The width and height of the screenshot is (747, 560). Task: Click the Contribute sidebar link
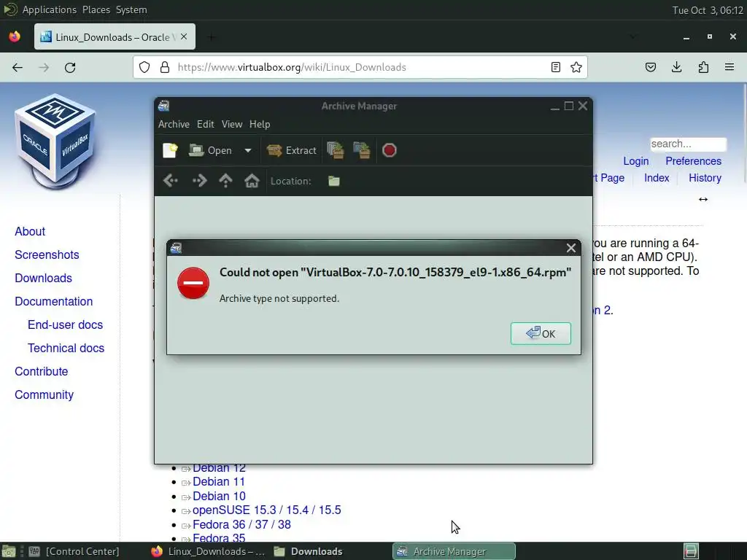point(42,371)
